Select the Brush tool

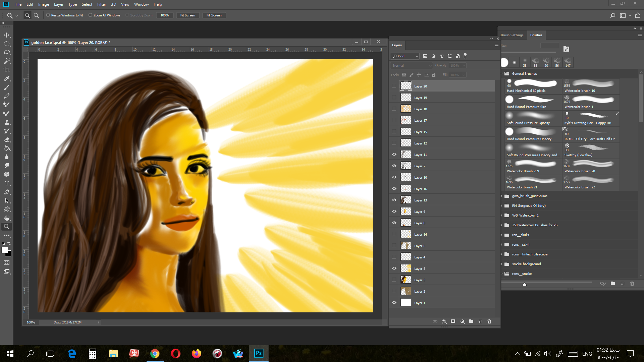(x=7, y=87)
